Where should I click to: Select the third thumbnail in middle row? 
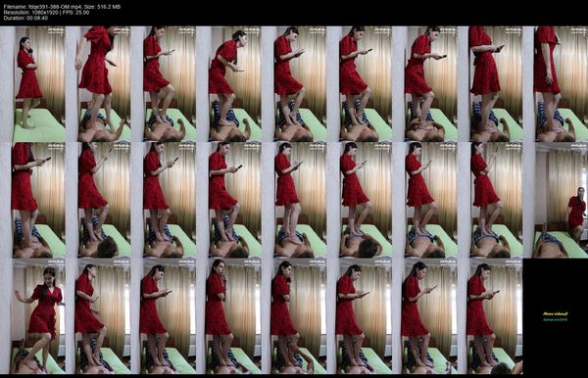pos(163,200)
